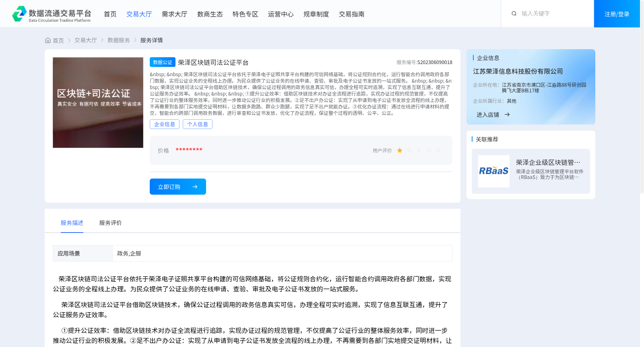Click company name 江苏荣泽信息科技股份有限公司
The height and width of the screenshot is (347, 644).
coord(518,71)
